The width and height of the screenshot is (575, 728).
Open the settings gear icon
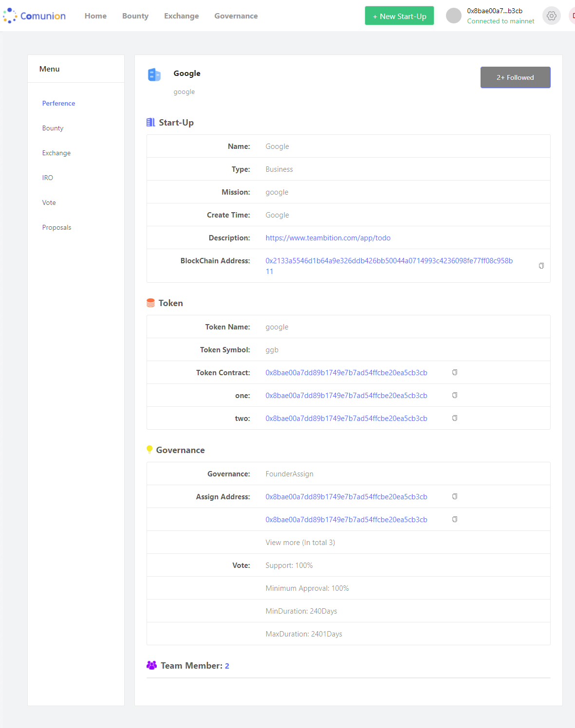[552, 16]
